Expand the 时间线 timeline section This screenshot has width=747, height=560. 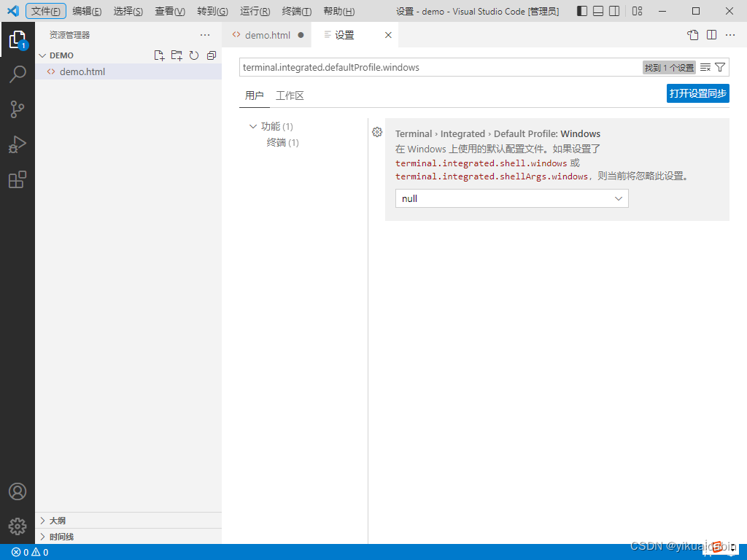42,537
